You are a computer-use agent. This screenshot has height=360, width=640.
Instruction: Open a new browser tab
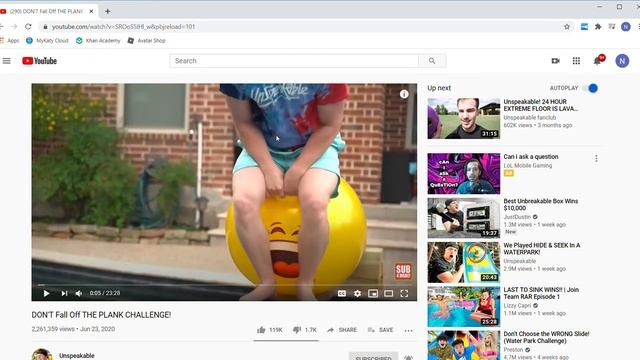tap(107, 11)
